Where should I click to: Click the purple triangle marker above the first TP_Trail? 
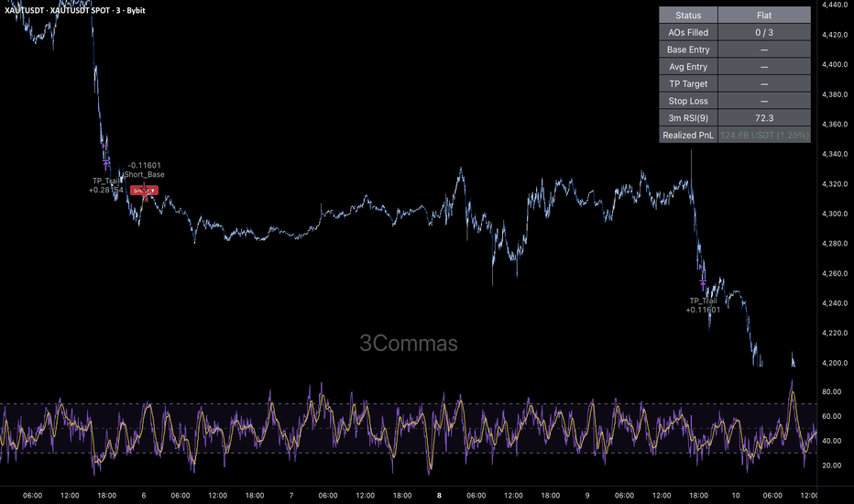[104, 146]
